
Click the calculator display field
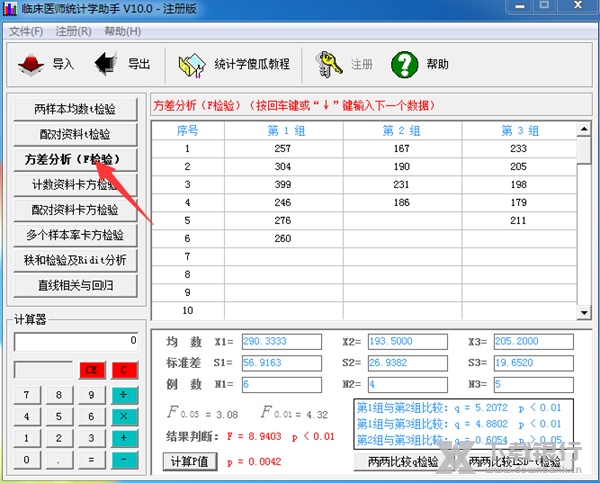click(x=76, y=341)
